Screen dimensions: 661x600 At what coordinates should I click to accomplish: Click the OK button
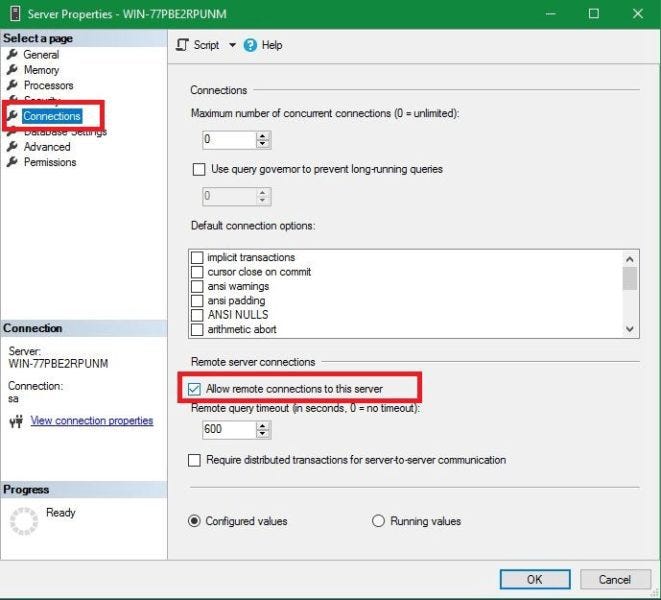[535, 579]
